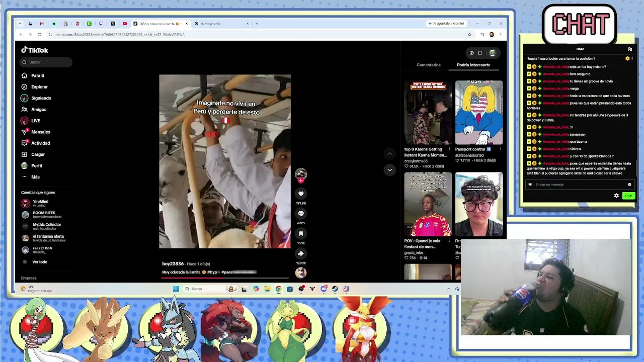This screenshot has height=362, width=644.
Task: Open the TikTok profile avatar menu
Action: coord(492,53)
